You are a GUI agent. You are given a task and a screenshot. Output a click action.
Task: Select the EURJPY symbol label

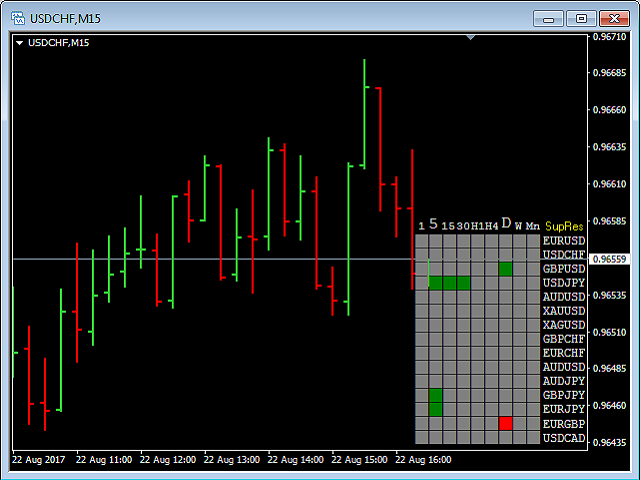pos(564,409)
